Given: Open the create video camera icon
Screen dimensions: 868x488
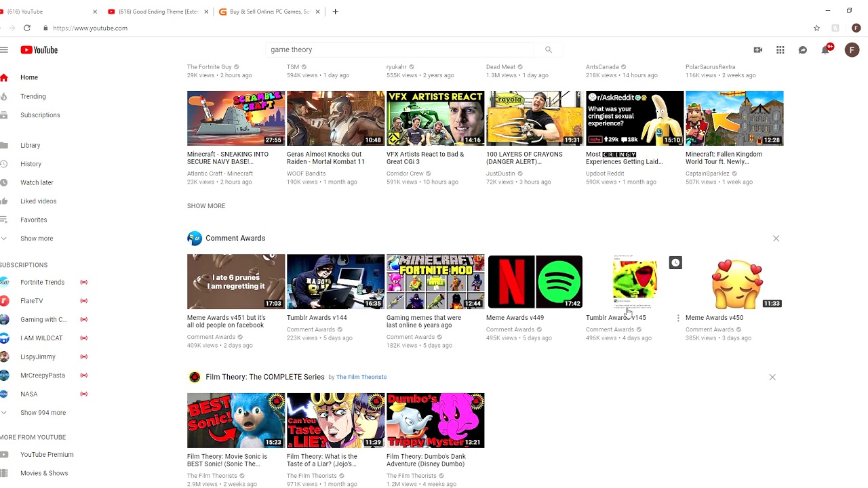Looking at the screenshot, I should point(758,49).
